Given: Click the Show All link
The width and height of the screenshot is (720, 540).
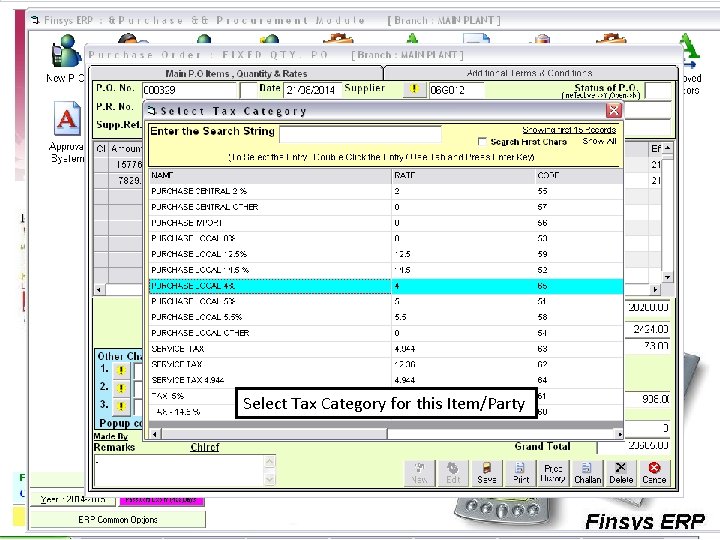Looking at the screenshot, I should [599, 141].
